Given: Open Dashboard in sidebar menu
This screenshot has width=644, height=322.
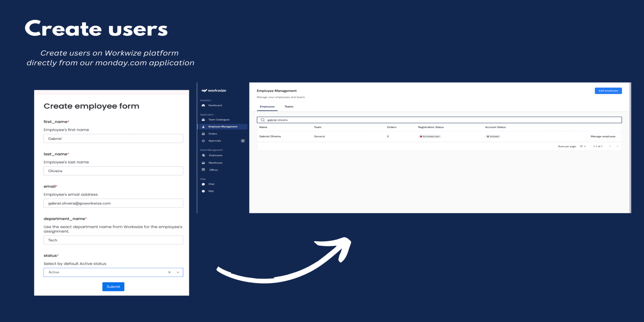Looking at the screenshot, I should click(x=215, y=105).
